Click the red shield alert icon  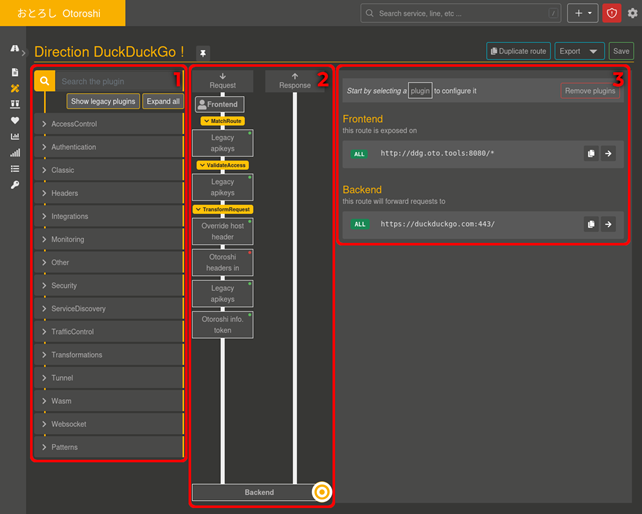click(x=612, y=14)
